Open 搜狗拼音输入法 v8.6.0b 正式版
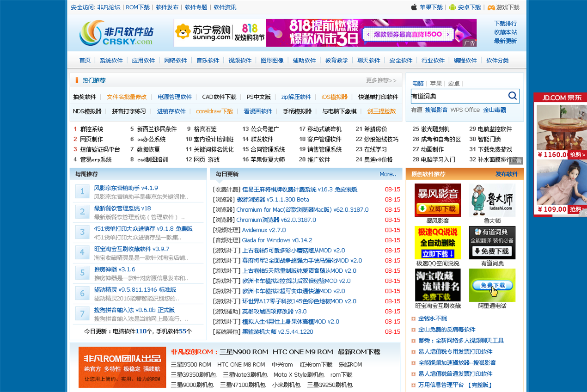 (135, 310)
